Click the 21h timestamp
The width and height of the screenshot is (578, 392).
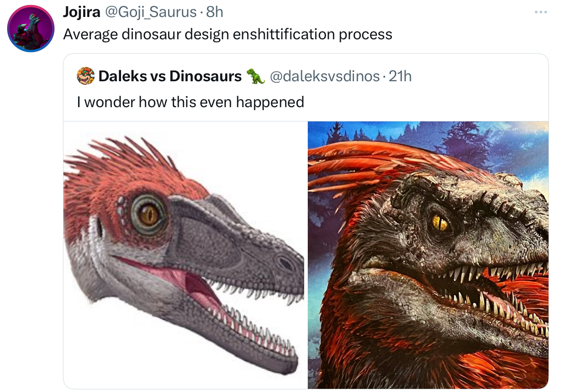tap(400, 76)
